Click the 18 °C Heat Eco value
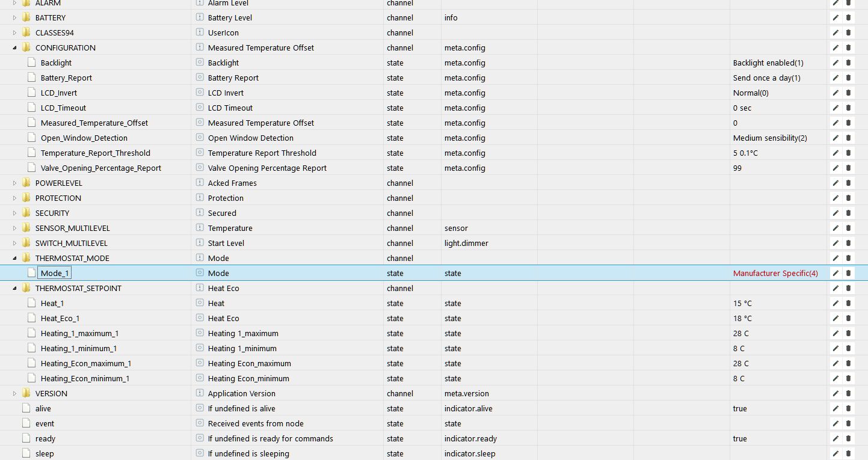The image size is (868, 460). [x=742, y=318]
